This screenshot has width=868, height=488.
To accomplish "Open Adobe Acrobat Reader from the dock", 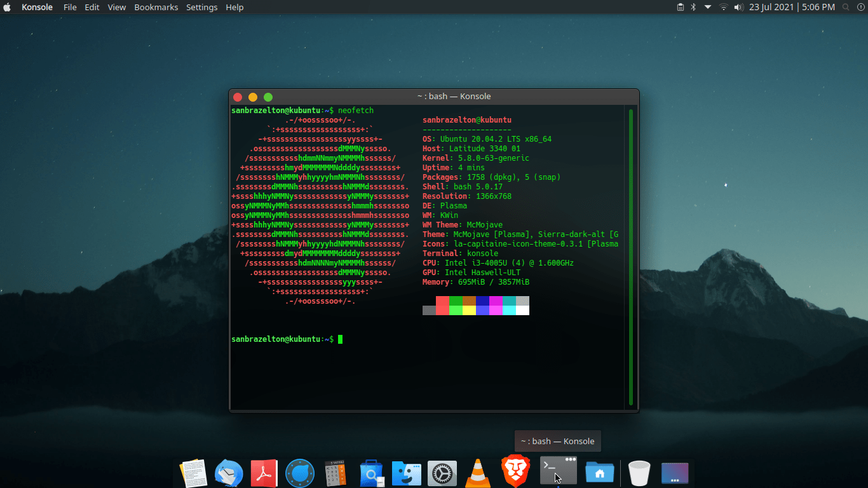I will pyautogui.click(x=264, y=473).
